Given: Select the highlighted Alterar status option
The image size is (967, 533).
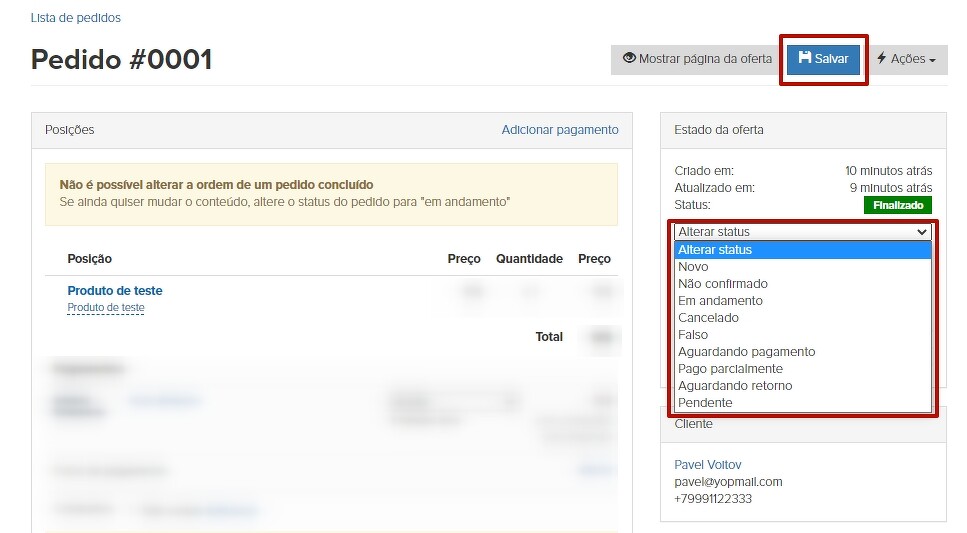Looking at the screenshot, I should coord(715,250).
